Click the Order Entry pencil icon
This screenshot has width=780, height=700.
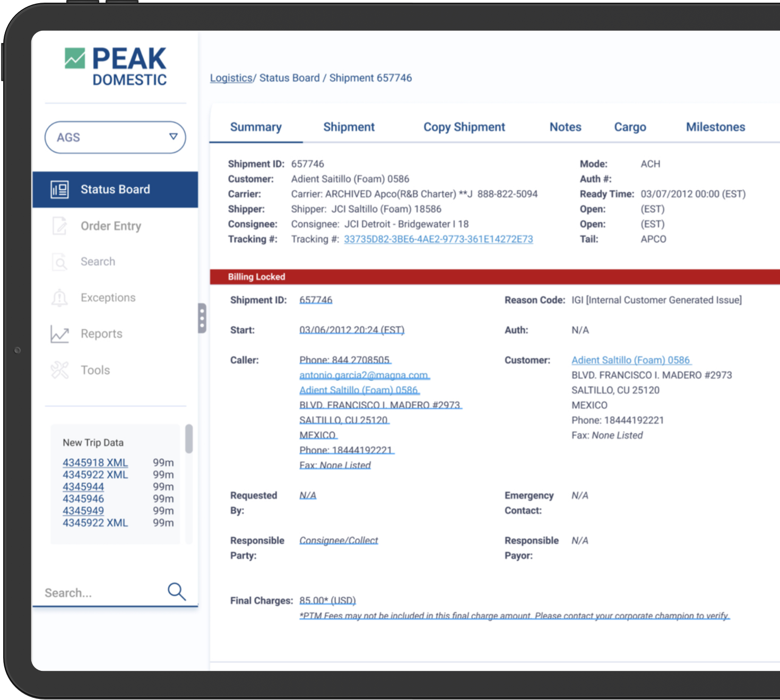[59, 226]
